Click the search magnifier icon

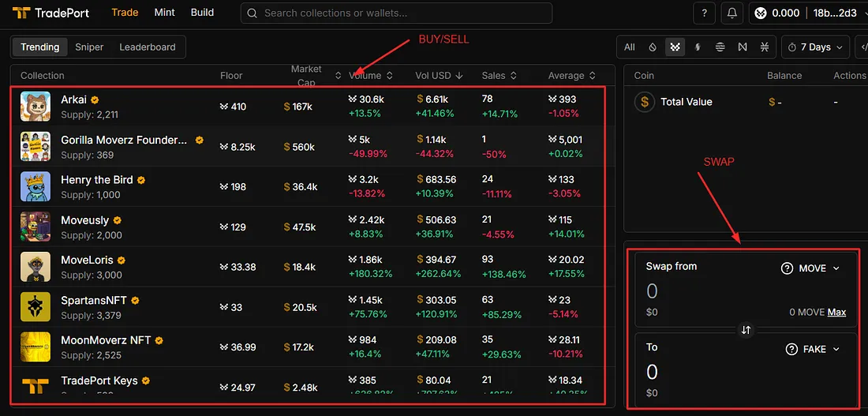(x=252, y=13)
